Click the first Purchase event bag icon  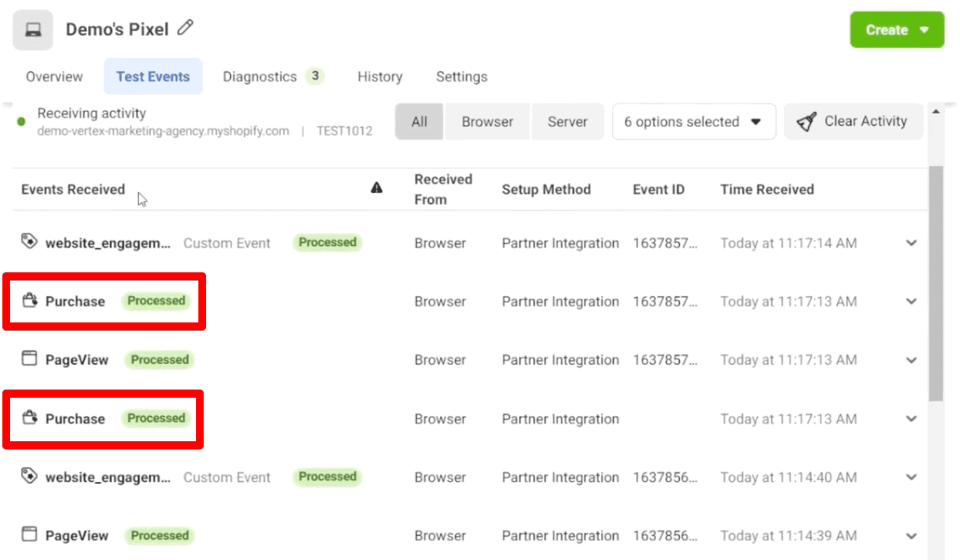coord(29,301)
